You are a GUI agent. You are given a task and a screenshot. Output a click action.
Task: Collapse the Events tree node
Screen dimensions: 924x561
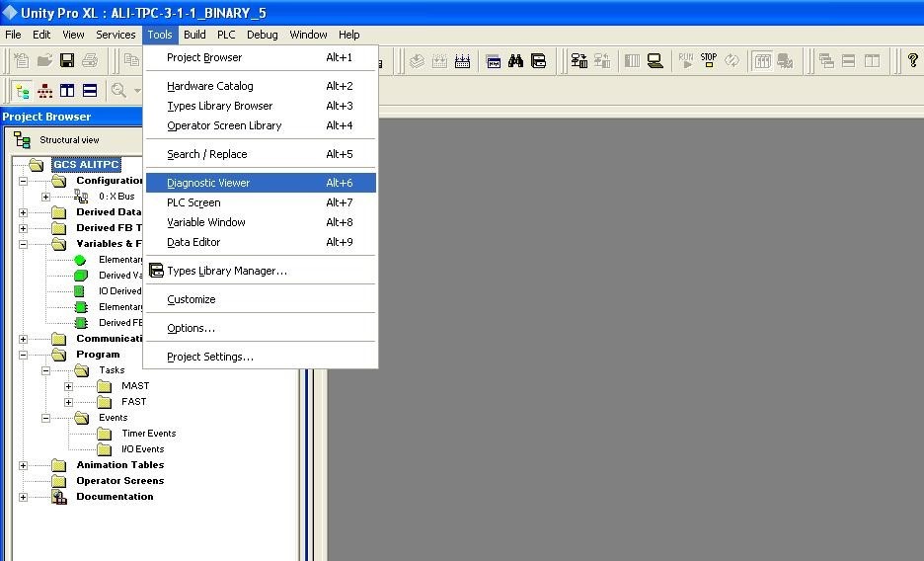click(x=45, y=418)
